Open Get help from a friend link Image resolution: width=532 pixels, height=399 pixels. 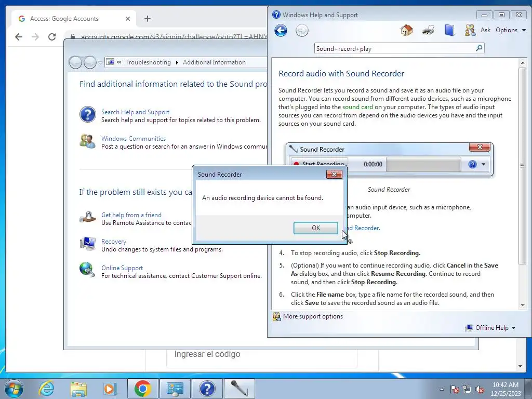click(x=131, y=215)
